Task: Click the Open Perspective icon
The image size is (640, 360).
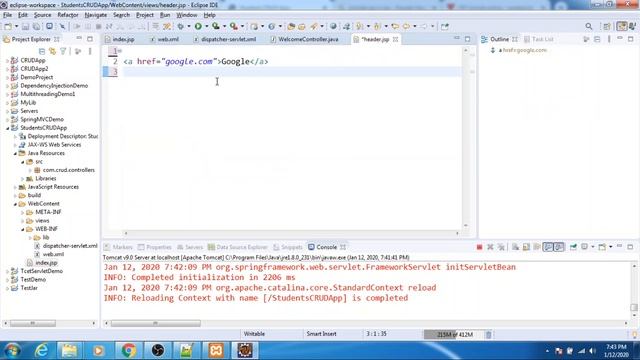Action: coord(607,27)
